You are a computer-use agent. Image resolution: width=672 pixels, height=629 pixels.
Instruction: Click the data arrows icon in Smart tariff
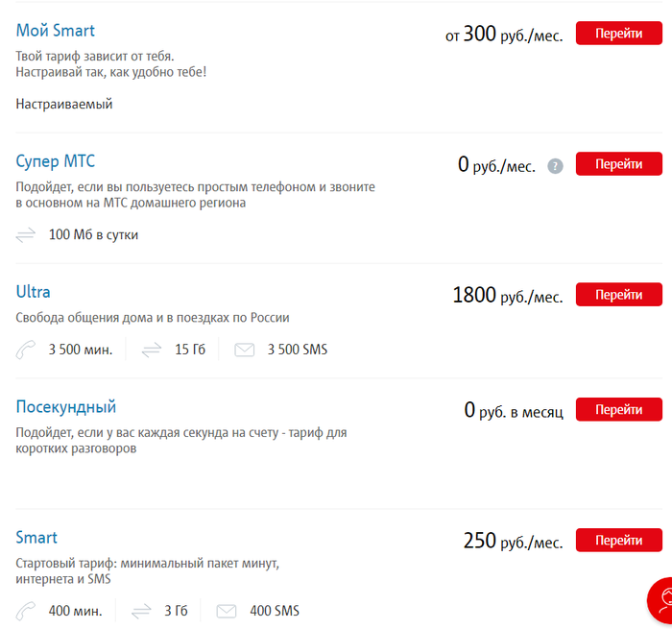tap(141, 611)
